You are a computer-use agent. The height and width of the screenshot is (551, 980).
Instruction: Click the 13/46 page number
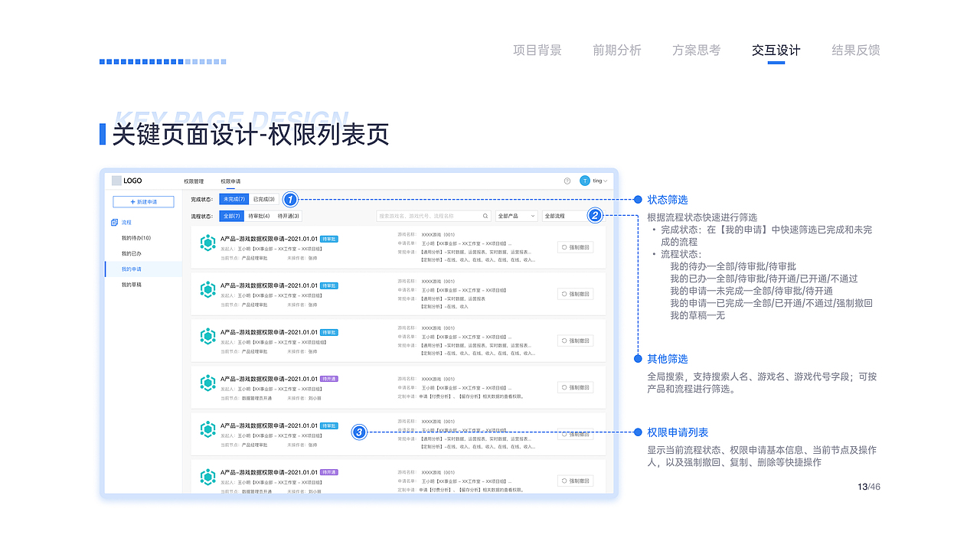(869, 487)
